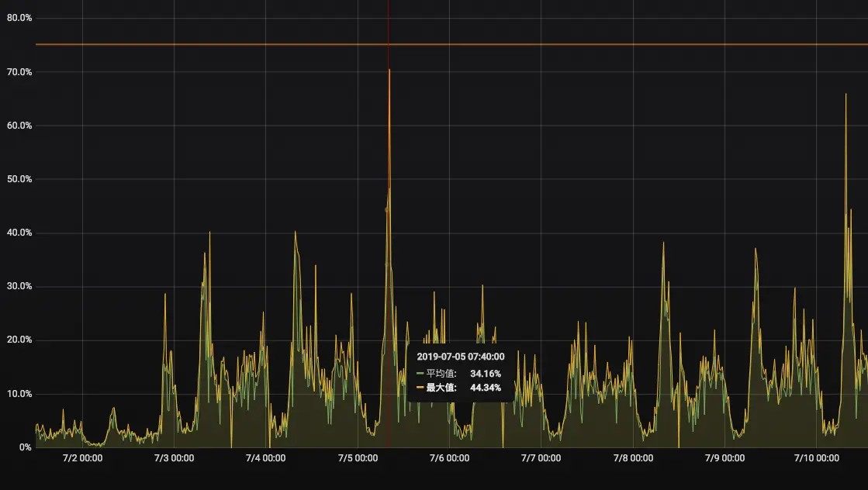This screenshot has width=868, height=490.
Task: Click the 70% spike peak on 7/5
Action: point(389,71)
